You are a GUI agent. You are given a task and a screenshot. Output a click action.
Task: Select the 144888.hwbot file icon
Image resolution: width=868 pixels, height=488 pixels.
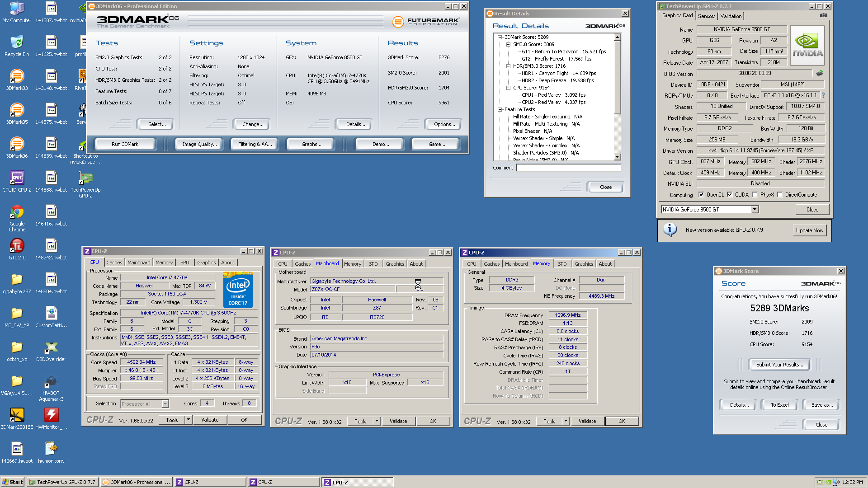point(51,182)
